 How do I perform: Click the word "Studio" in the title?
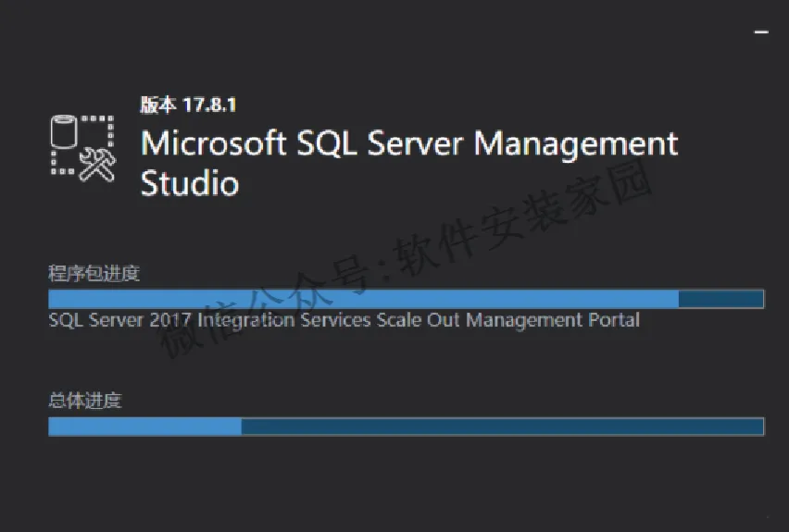[189, 183]
